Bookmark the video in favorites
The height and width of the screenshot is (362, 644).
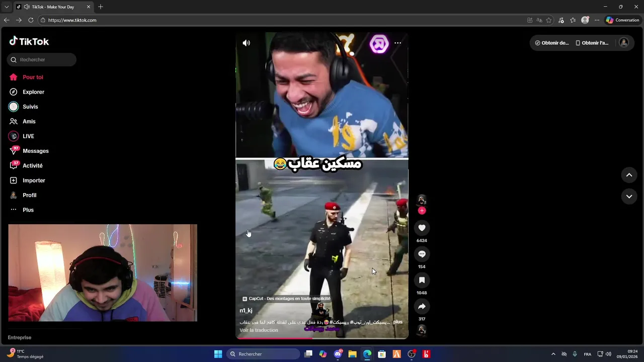coord(422,280)
